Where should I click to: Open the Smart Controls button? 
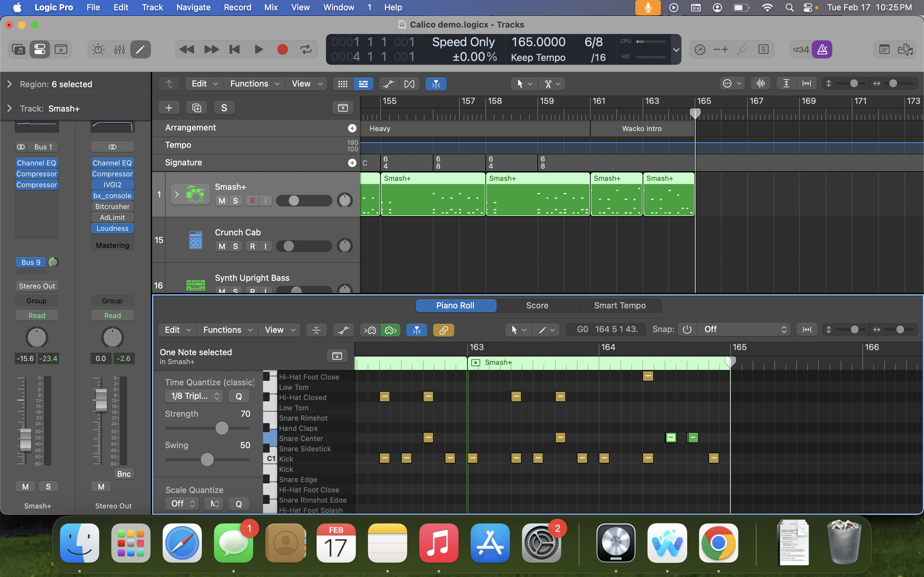[98, 50]
